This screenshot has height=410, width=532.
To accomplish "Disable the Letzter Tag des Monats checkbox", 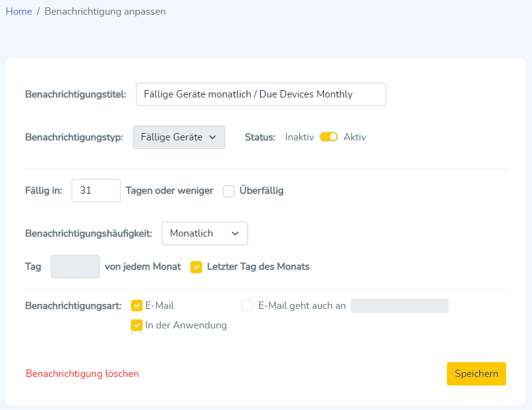I will (x=197, y=267).
